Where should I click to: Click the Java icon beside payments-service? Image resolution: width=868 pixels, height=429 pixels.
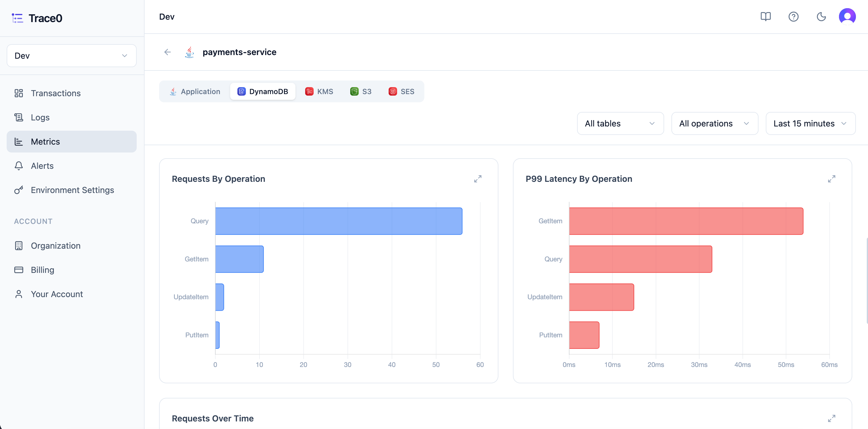coord(190,52)
